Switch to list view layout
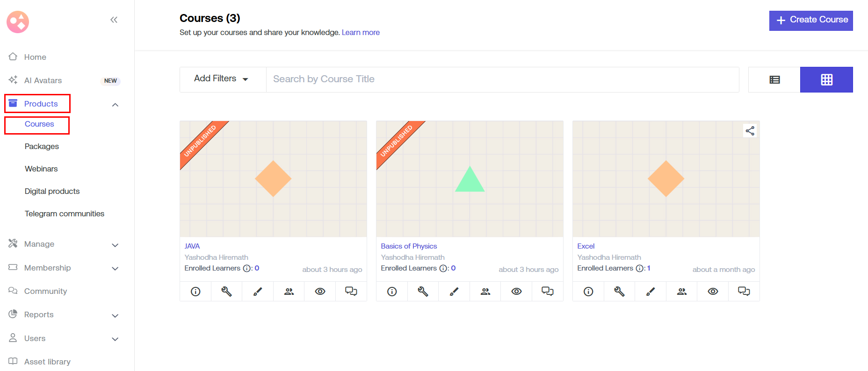This screenshot has width=868, height=371. (774, 80)
